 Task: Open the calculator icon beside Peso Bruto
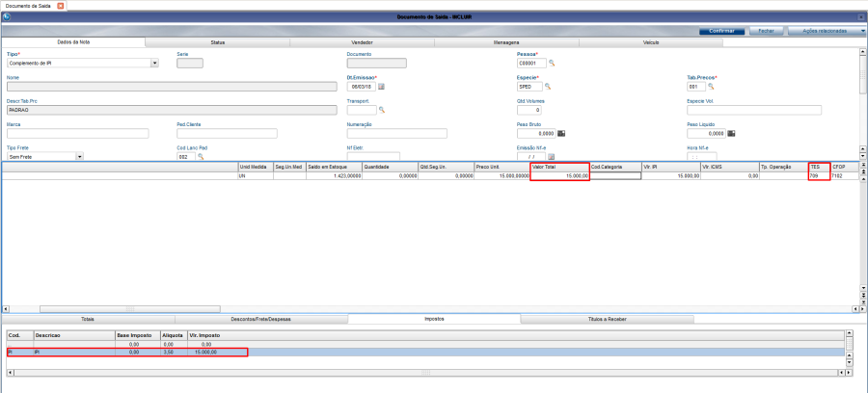(x=561, y=133)
